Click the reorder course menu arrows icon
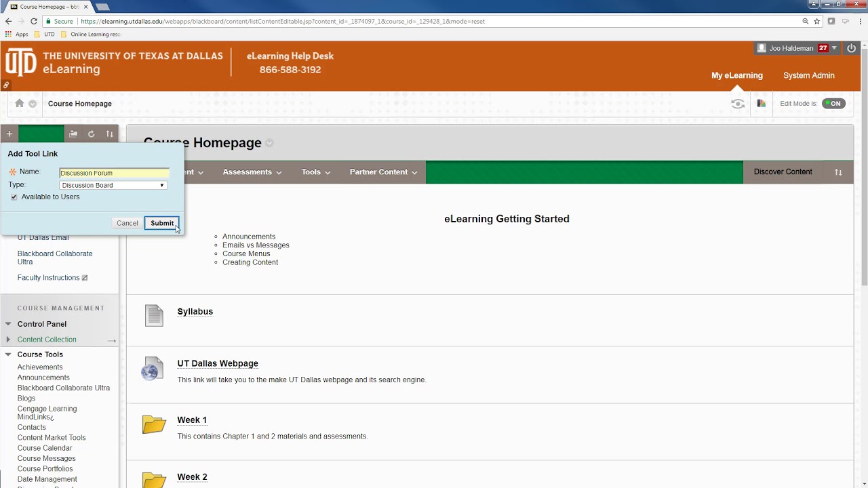The height and width of the screenshot is (488, 868). [110, 134]
